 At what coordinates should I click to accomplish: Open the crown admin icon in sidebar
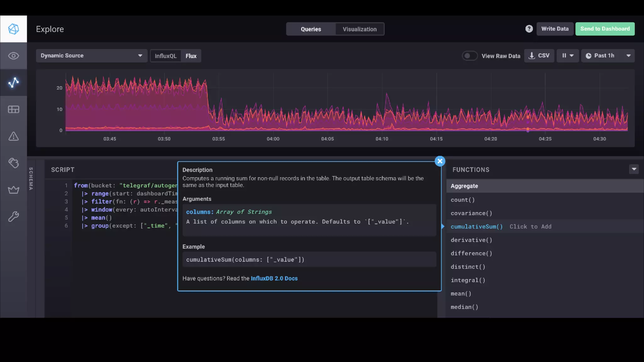coord(14,190)
